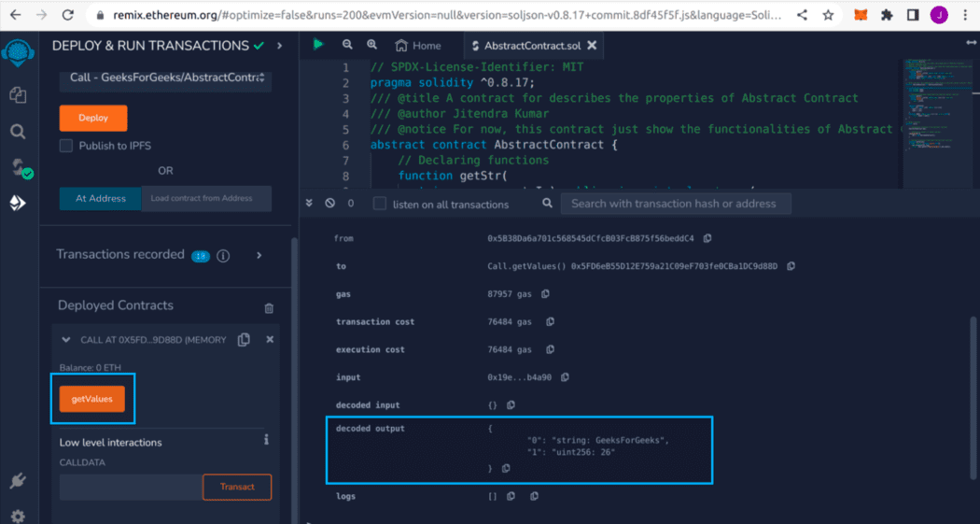The width and height of the screenshot is (980, 524).
Task: Open the Solidity compiler sidebar icon
Action: (19, 168)
